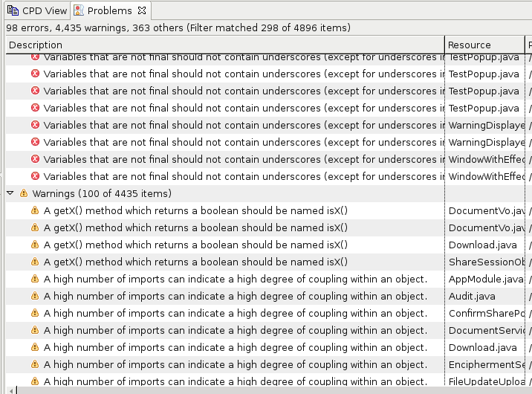Click warning icon in Audit.java row

35,296
